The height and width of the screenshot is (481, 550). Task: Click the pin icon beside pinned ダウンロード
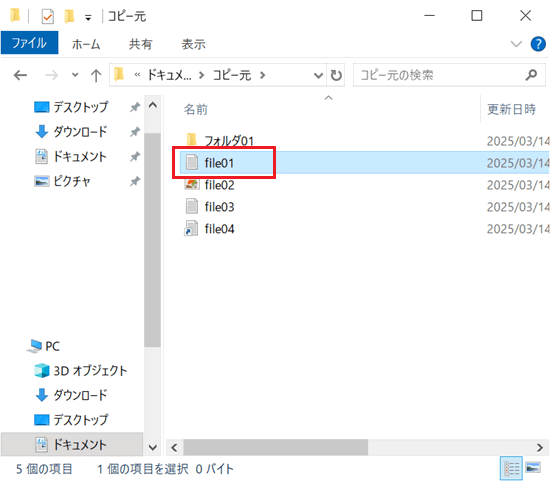[x=135, y=132]
